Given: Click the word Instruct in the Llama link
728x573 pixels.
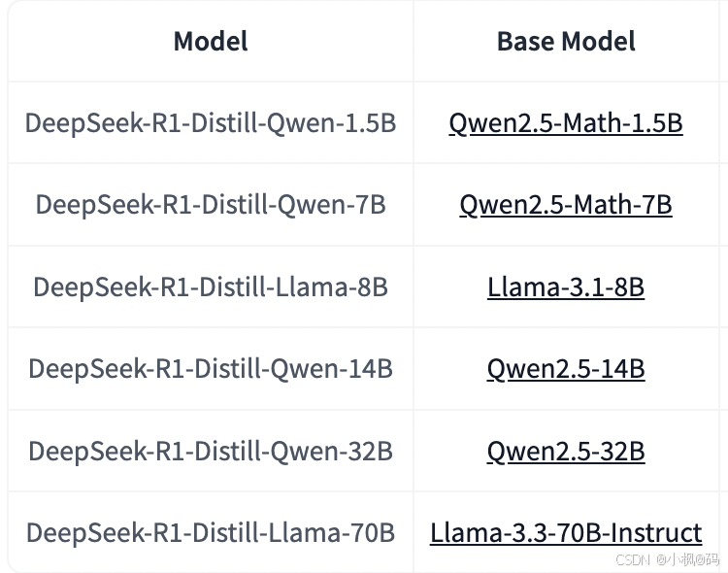Looking at the screenshot, I should click(654, 532).
